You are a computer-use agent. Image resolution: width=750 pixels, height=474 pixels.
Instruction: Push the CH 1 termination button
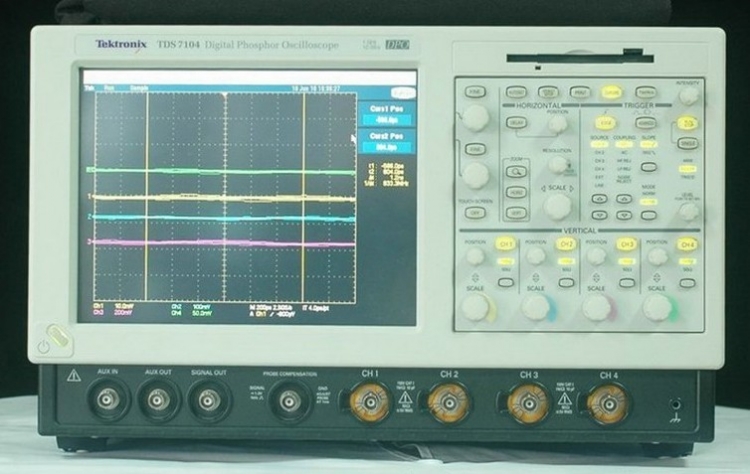[506, 283]
